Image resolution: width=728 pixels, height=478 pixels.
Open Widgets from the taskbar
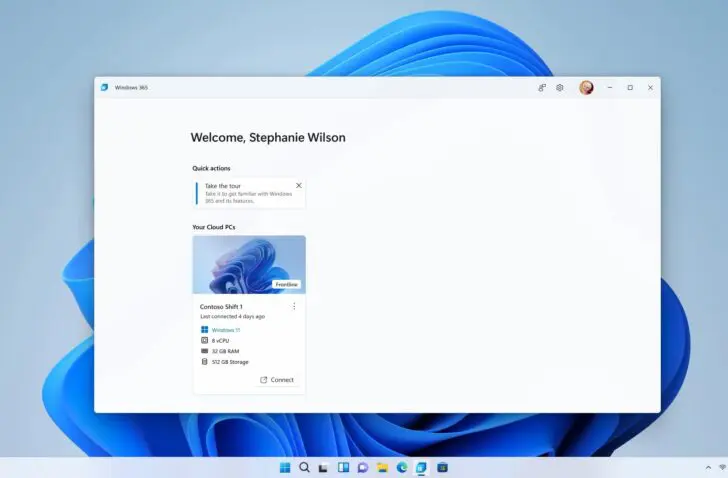point(343,467)
